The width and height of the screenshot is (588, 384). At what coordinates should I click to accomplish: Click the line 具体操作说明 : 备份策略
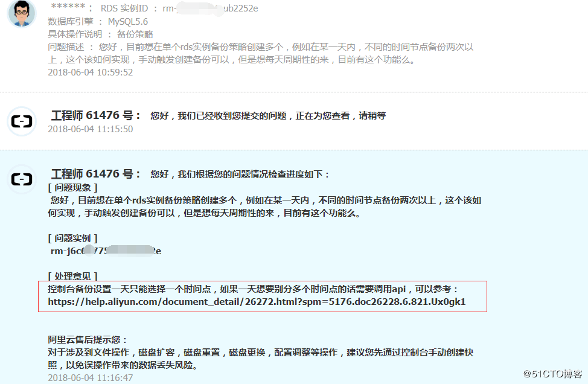100,34
